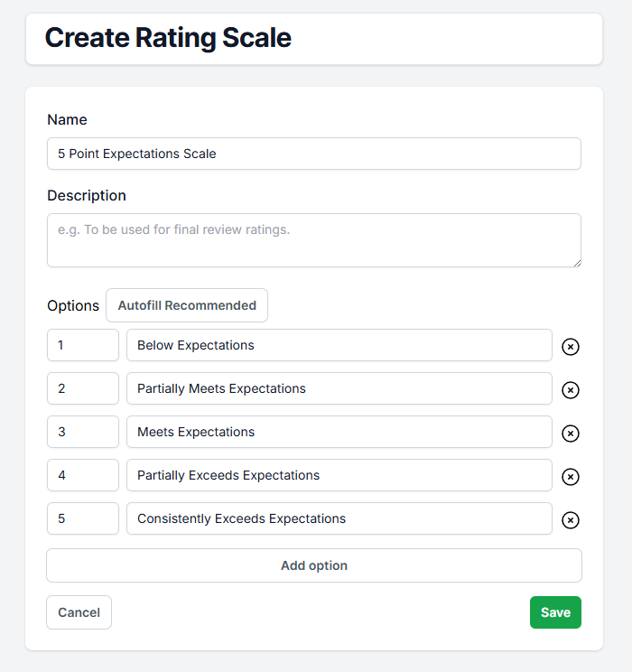Edit the Below Expectations label field
Image resolution: width=632 pixels, height=672 pixels.
pyautogui.click(x=339, y=345)
